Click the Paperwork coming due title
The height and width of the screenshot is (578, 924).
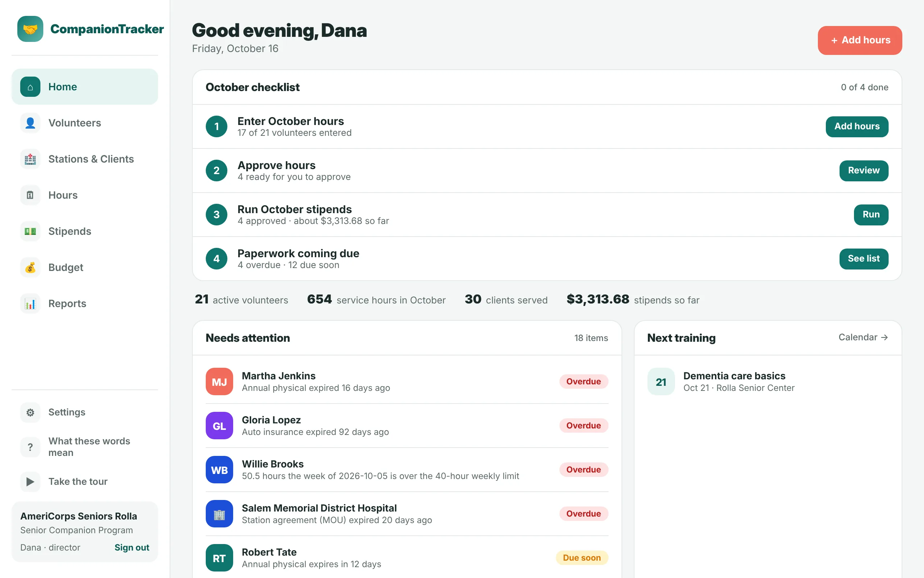(298, 254)
